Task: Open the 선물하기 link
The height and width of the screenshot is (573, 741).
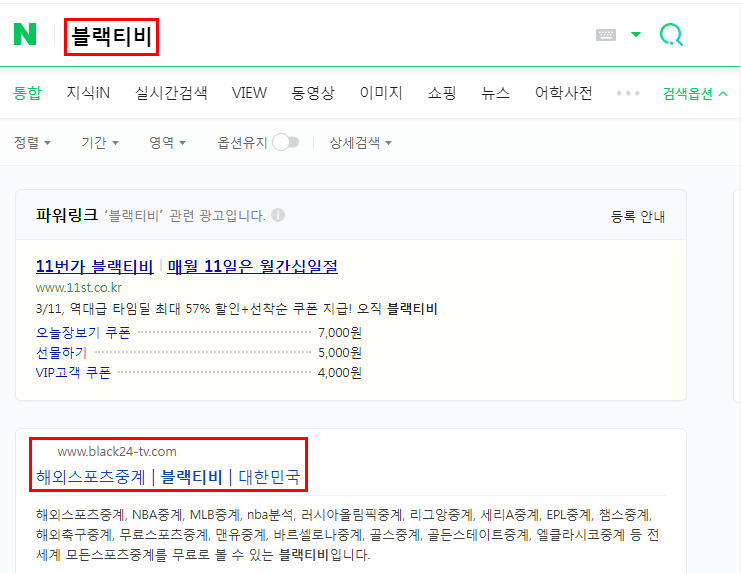Action: [61, 352]
